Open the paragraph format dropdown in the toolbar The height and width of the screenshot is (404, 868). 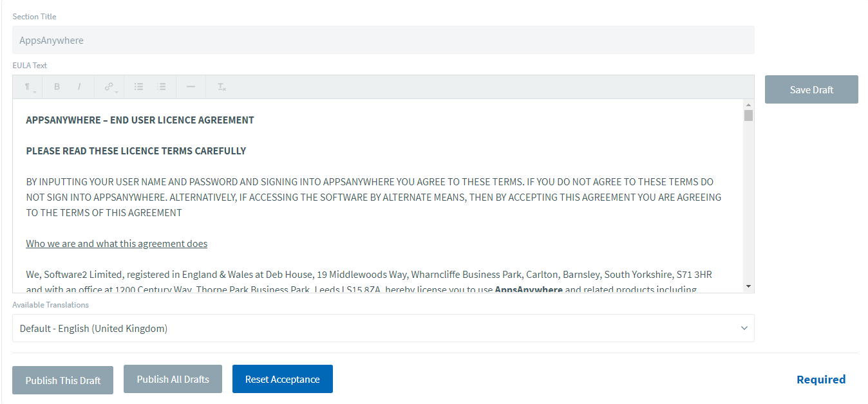[29, 87]
